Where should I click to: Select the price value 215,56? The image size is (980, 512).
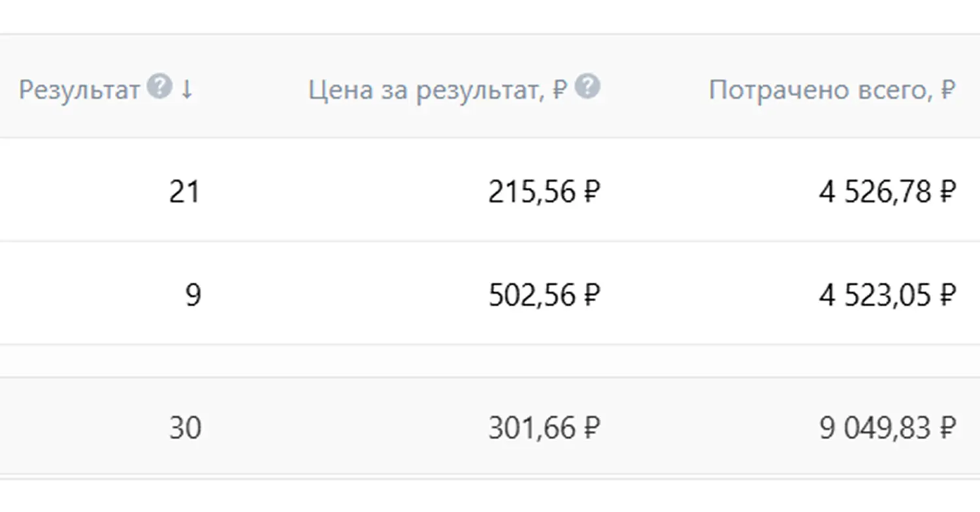tap(532, 193)
